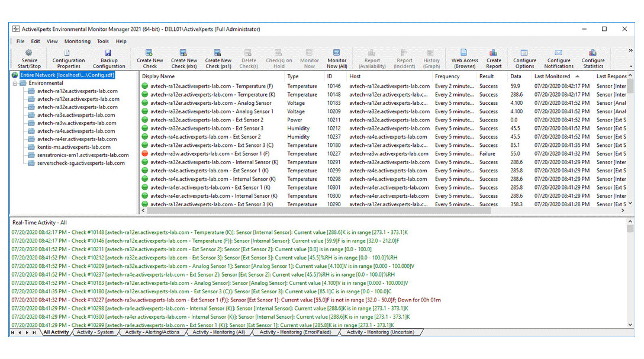This screenshot has width=644, height=359.
Task: Click the Delete Check(s) toolbar icon
Action: [248, 53]
